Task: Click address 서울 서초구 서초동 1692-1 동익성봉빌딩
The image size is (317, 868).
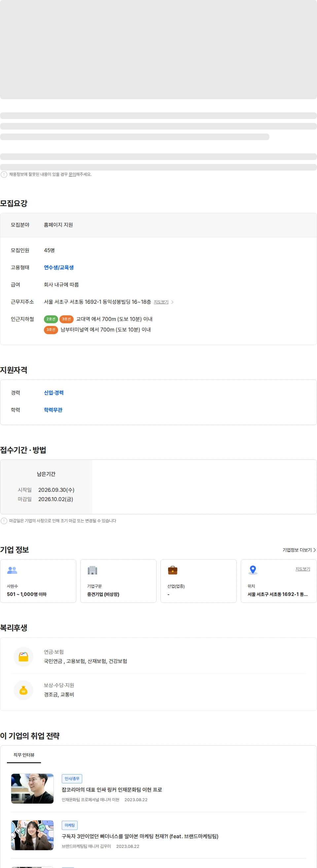Action: click(97, 302)
